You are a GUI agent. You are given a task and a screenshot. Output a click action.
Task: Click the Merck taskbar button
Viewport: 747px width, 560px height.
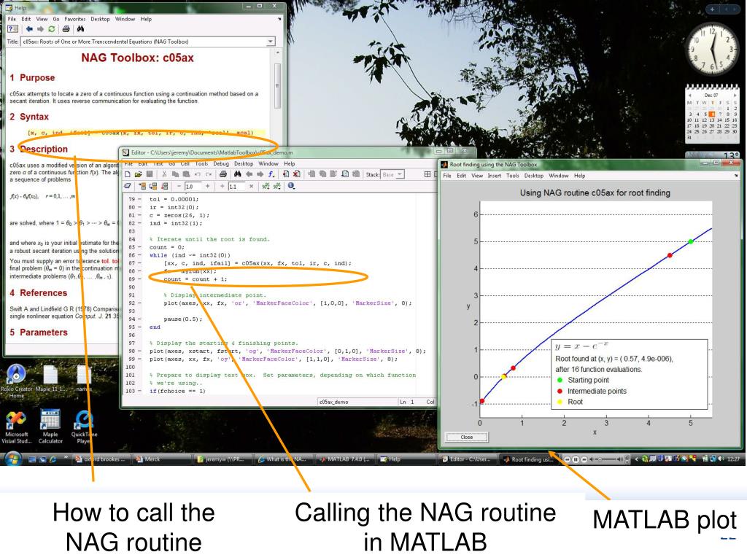[161, 459]
